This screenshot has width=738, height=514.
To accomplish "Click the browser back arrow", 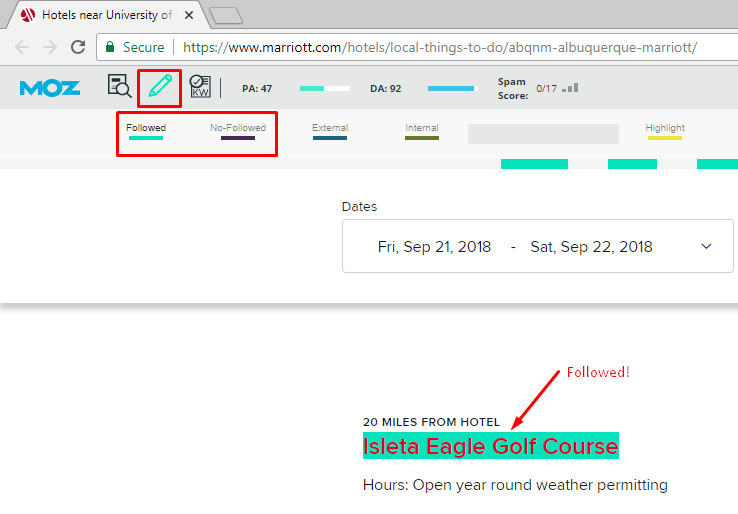I will click(22, 47).
